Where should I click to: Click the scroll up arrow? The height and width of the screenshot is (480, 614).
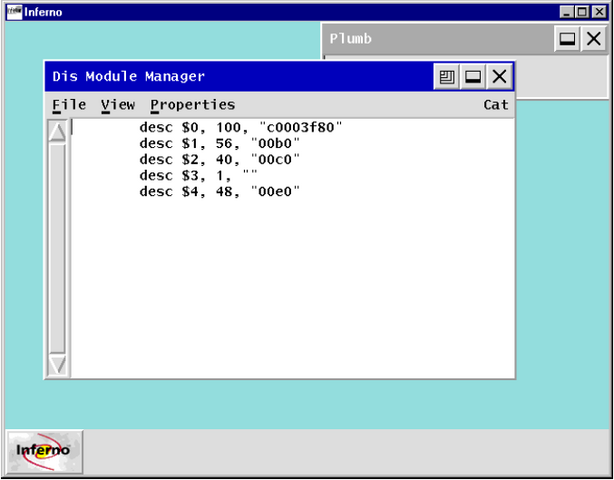click(57, 132)
